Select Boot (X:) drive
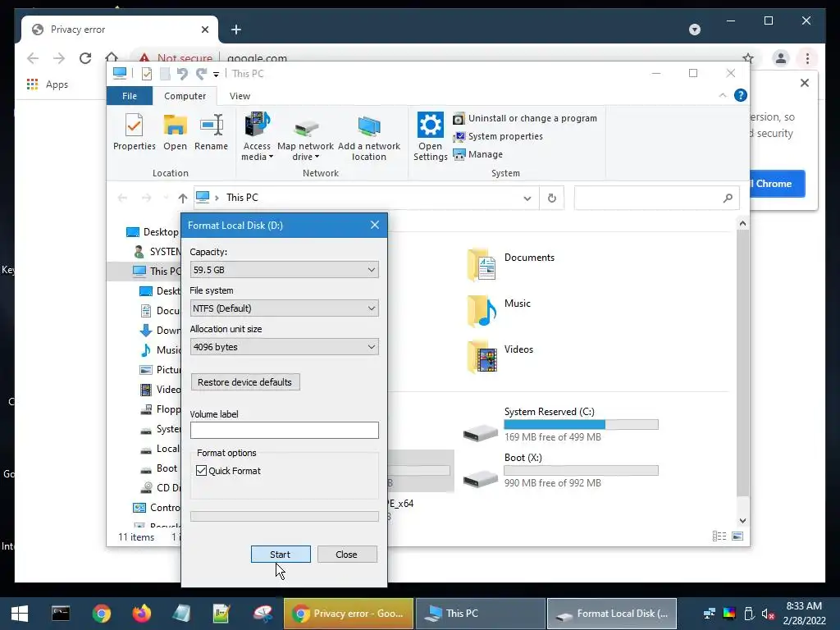 [559, 472]
